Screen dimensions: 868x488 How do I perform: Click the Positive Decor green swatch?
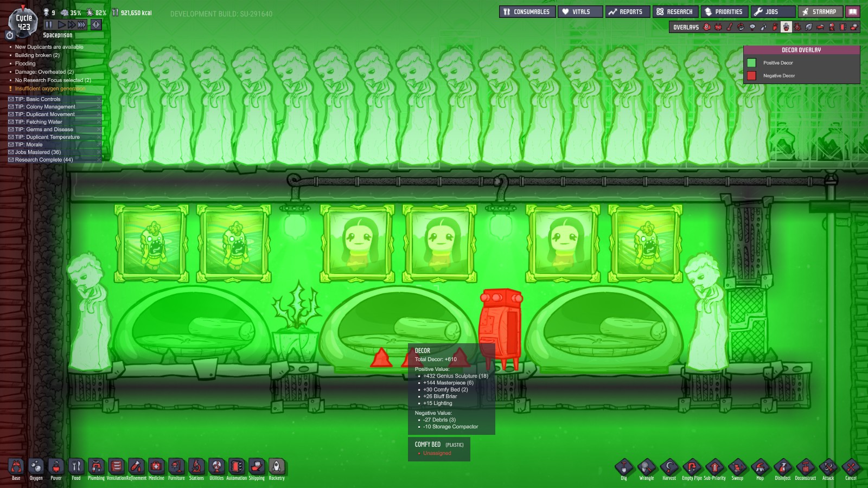751,63
